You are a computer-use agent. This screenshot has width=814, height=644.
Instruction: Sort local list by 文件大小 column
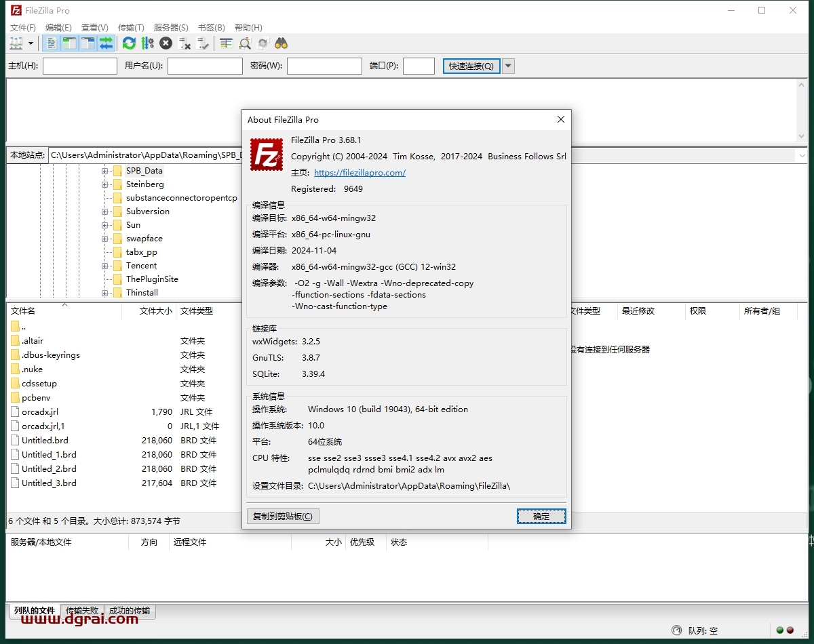pyautogui.click(x=149, y=311)
